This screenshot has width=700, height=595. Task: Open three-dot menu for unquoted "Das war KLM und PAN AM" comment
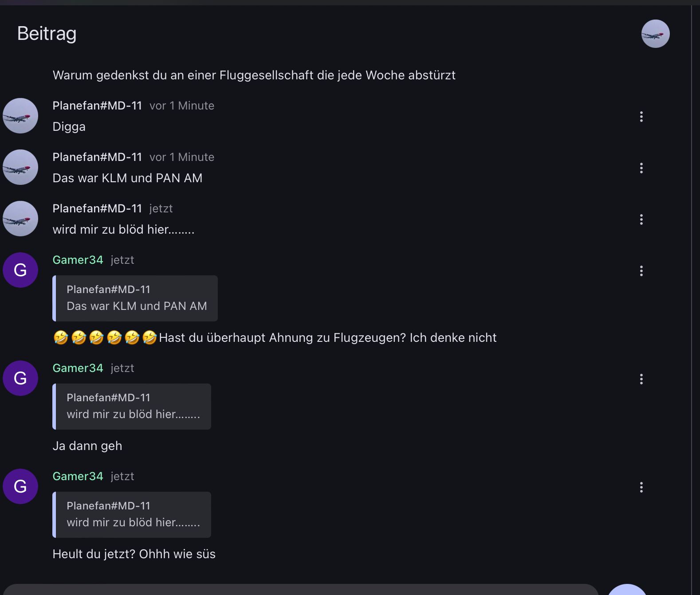641,168
